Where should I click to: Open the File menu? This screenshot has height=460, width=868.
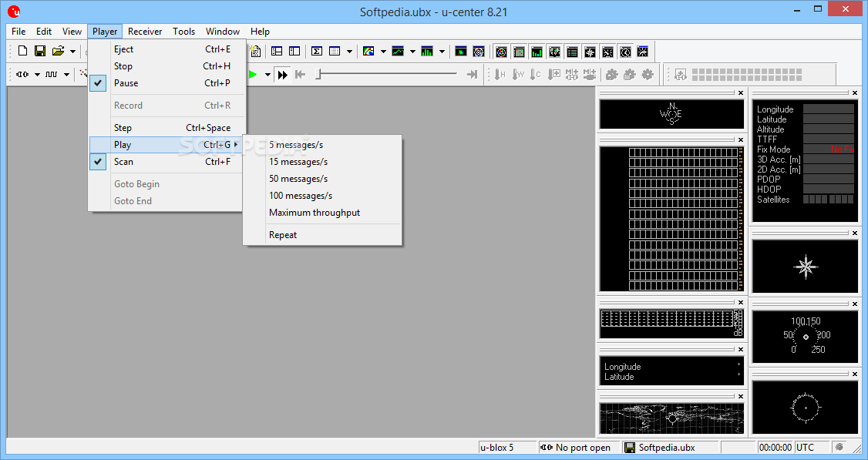coord(19,32)
